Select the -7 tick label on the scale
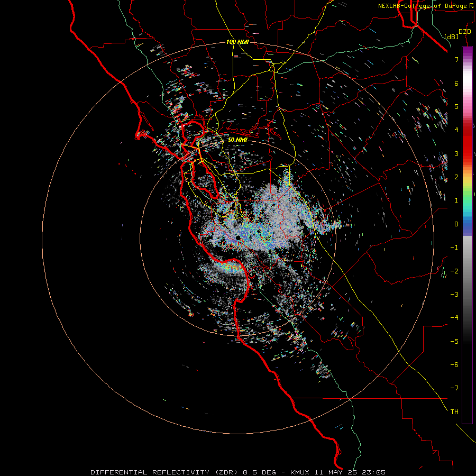 [x=454, y=388]
